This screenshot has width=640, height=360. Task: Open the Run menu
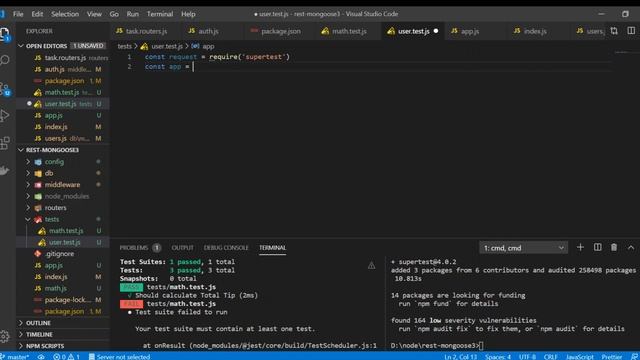tap(133, 14)
